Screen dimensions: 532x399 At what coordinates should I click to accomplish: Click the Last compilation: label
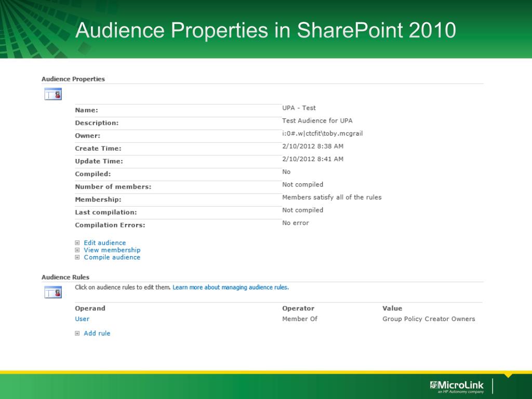pos(106,212)
